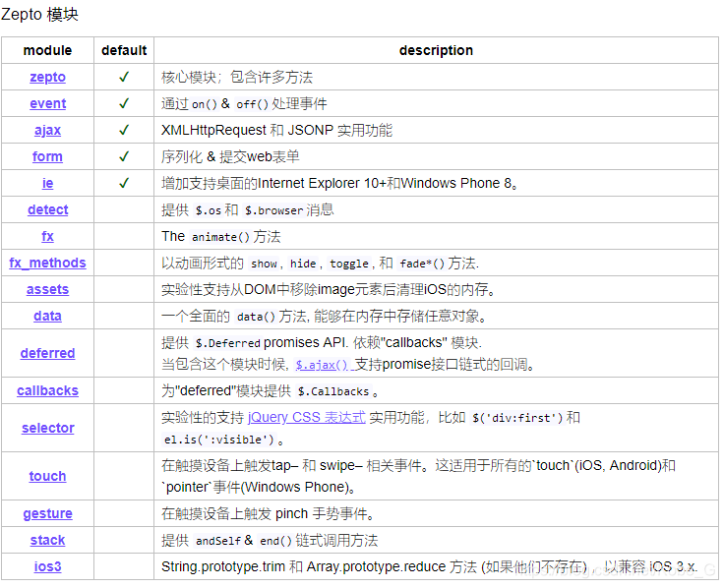Click the $.os code snippet
This screenshot has width=724, height=588.
(209, 210)
